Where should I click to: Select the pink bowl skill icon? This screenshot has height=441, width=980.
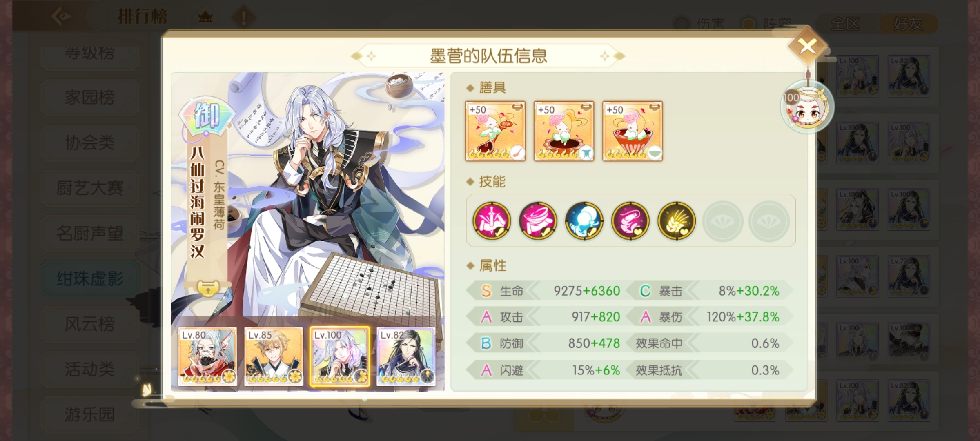point(538,221)
